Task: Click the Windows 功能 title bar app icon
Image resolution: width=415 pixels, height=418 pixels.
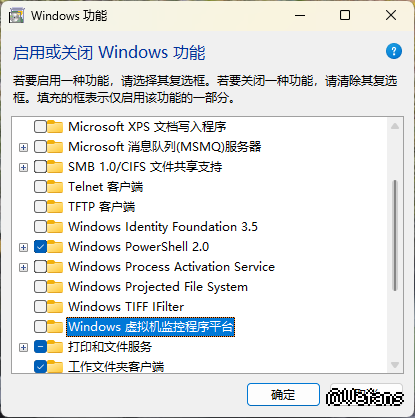Action: tap(16, 16)
